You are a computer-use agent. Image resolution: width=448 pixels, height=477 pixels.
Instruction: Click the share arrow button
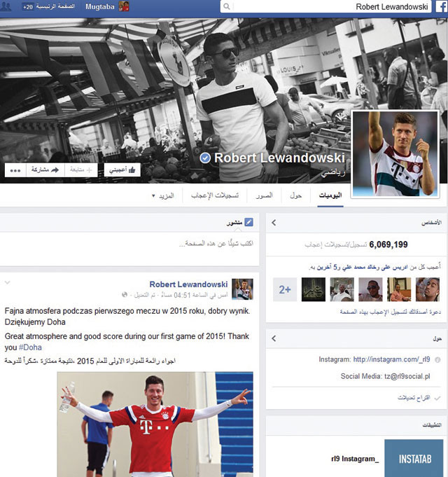point(45,170)
